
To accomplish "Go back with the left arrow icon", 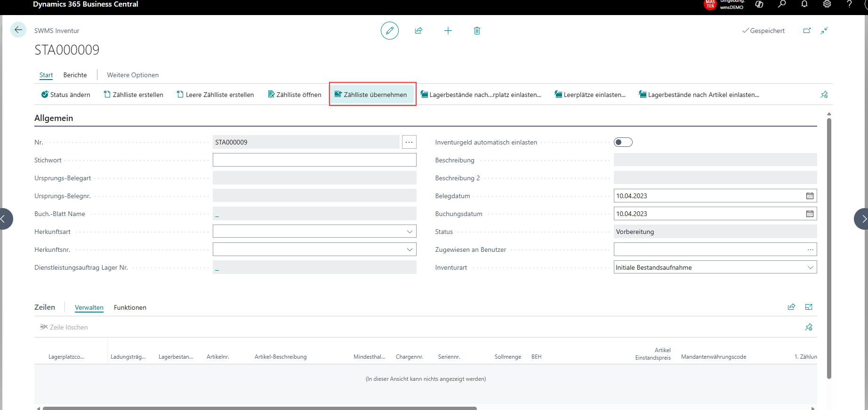I will pyautogui.click(x=18, y=30).
